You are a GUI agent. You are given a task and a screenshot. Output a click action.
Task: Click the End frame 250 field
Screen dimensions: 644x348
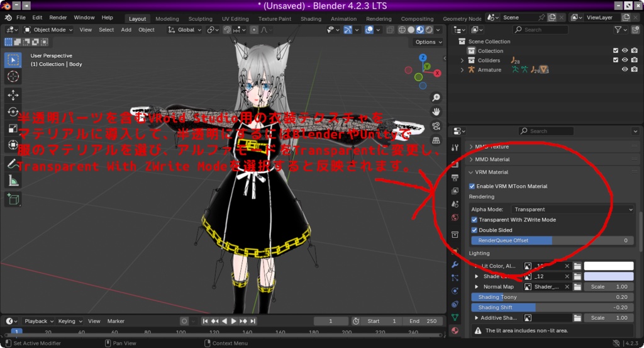click(423, 321)
